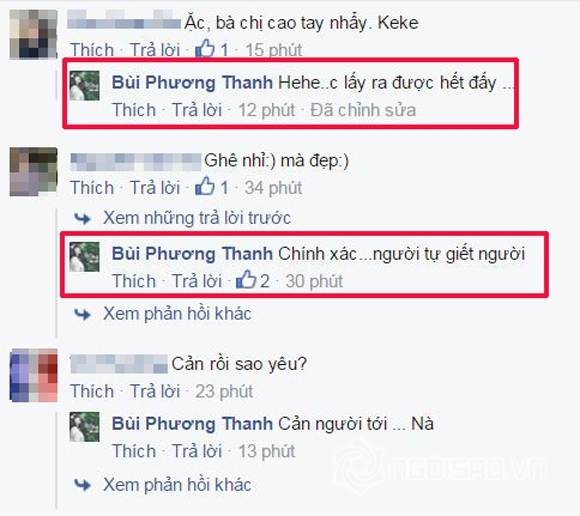Click thumbs-up icon on 'Ghê nhỉ' comment

205,186
